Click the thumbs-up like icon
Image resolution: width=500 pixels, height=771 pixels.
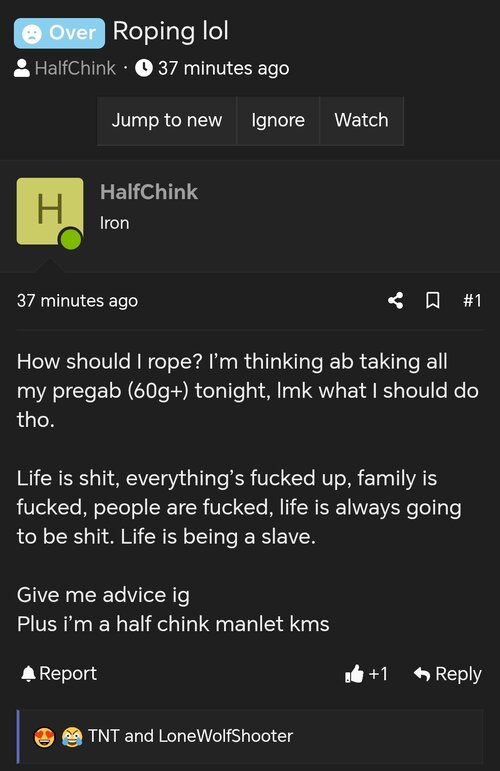coord(354,674)
